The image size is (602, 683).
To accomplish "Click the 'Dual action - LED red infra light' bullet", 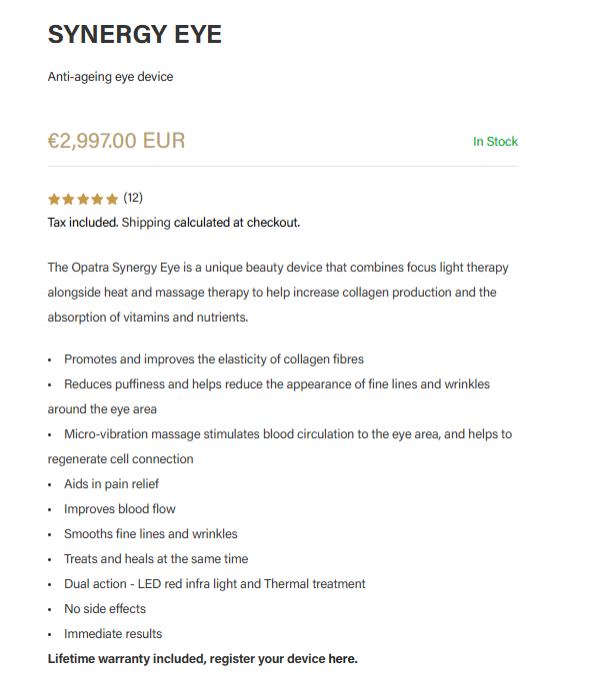I will coord(215,584).
